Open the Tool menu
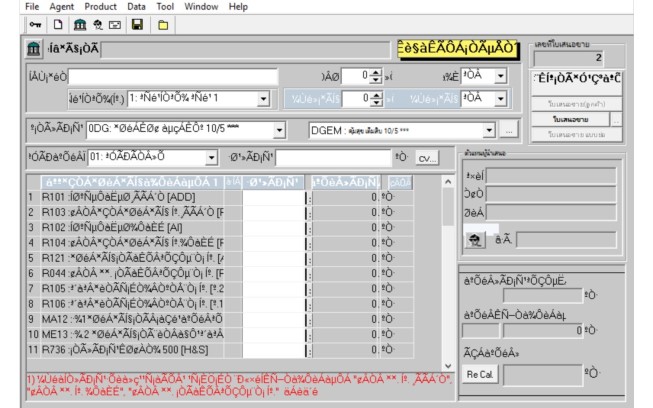This screenshot has width=653, height=408. (x=165, y=7)
